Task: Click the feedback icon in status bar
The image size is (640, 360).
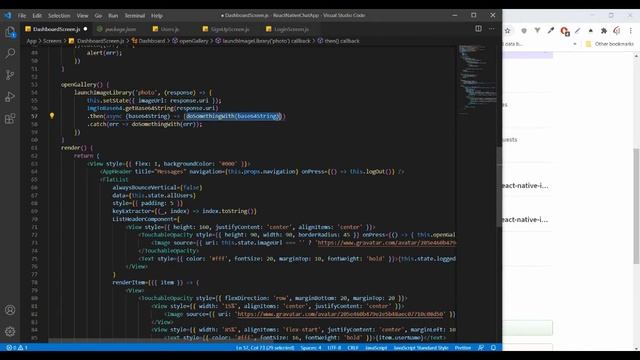Action: tap(481, 348)
